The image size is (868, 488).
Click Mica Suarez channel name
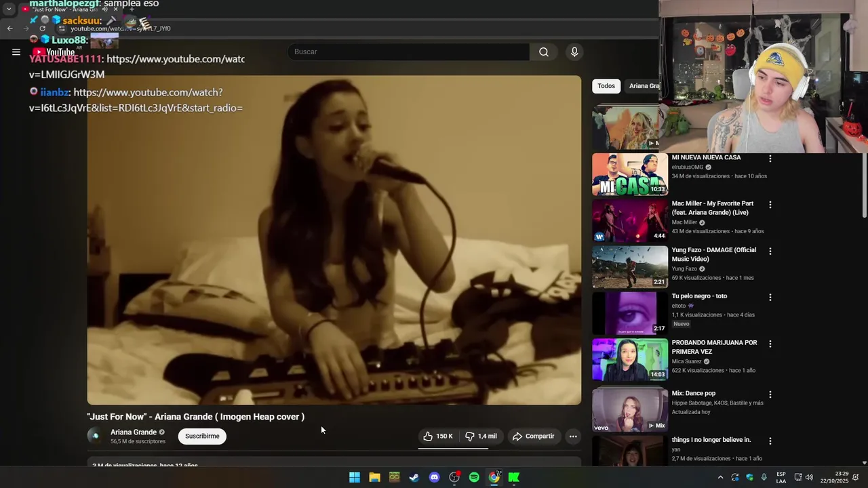pos(687,361)
